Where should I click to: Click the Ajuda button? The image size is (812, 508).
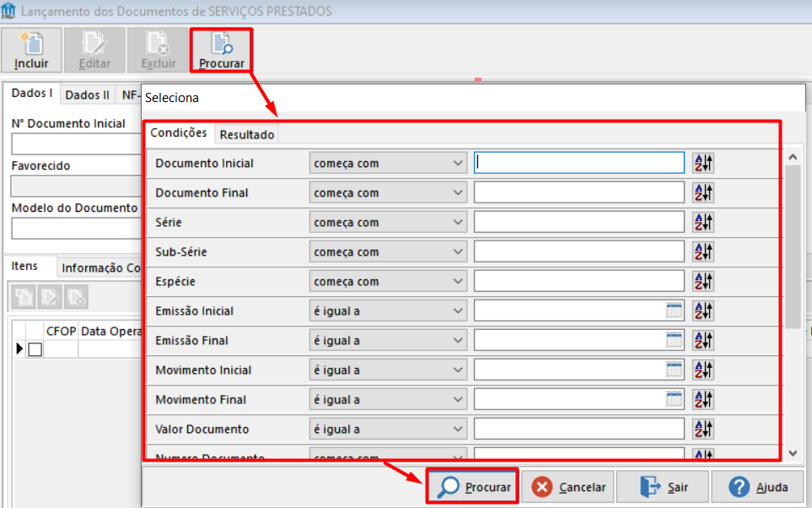pyautogui.click(x=758, y=487)
